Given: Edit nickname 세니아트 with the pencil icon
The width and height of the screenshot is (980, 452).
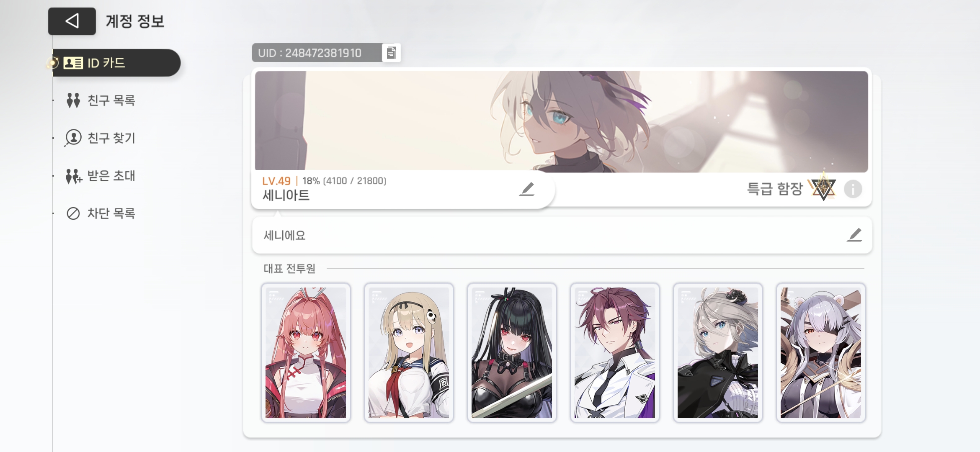Looking at the screenshot, I should click(x=527, y=189).
